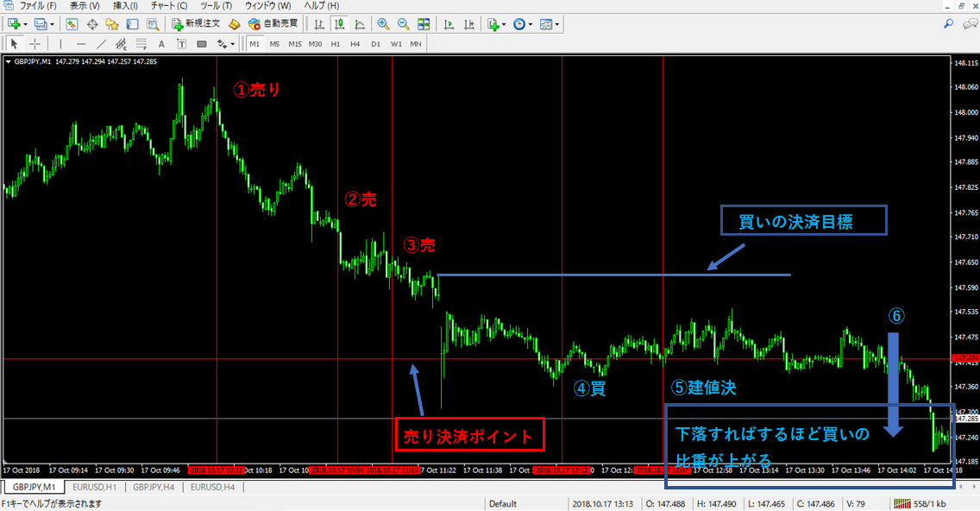
Task: Select the Crosshair tool
Action: [35, 43]
